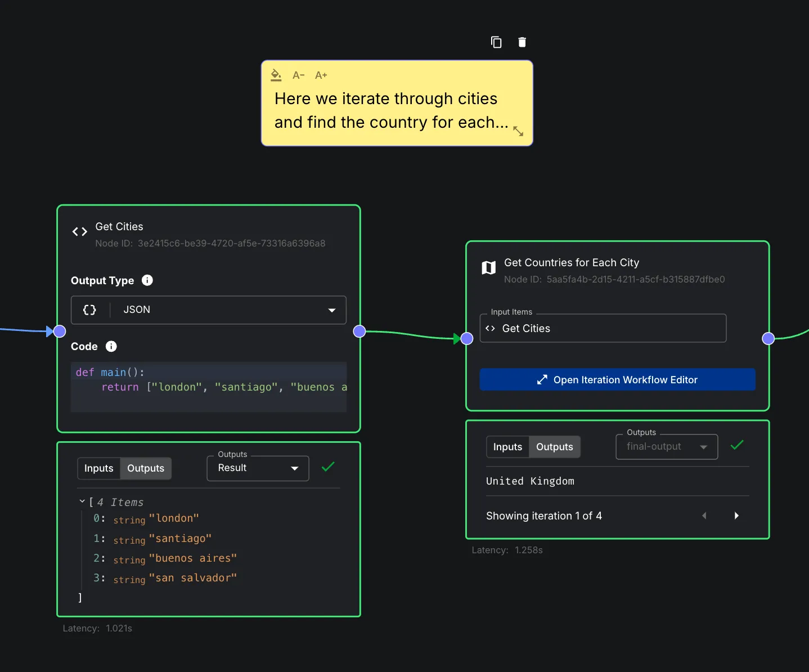Open the JSON output type dropdown
Viewport: 809px width, 672px height.
[209, 310]
